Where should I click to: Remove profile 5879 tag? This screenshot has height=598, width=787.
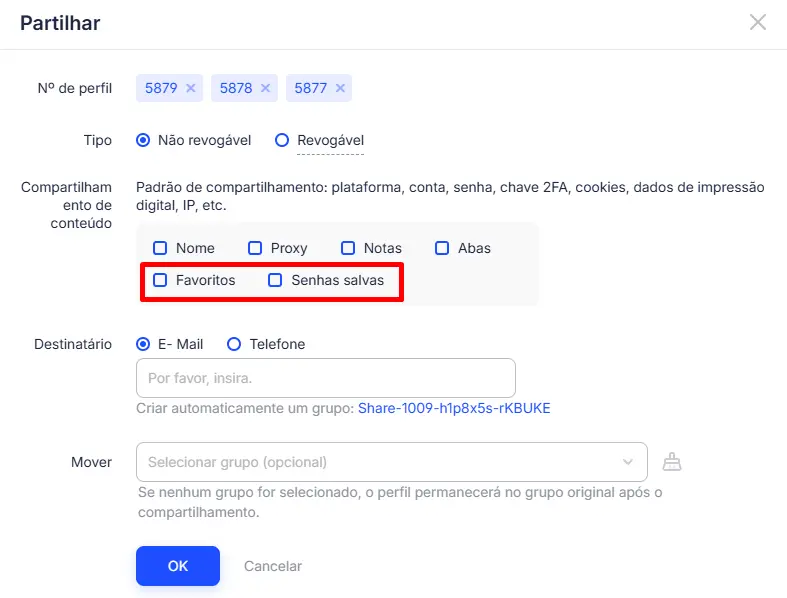[190, 88]
